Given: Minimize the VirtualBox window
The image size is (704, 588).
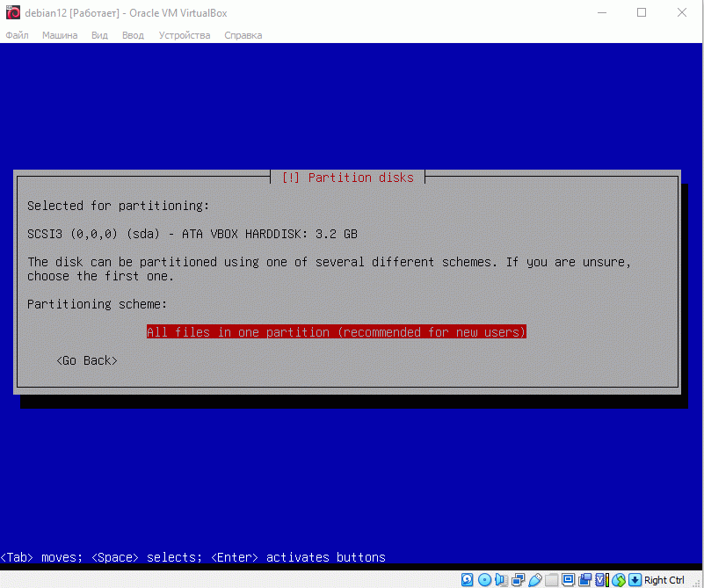Looking at the screenshot, I should [x=602, y=12].
